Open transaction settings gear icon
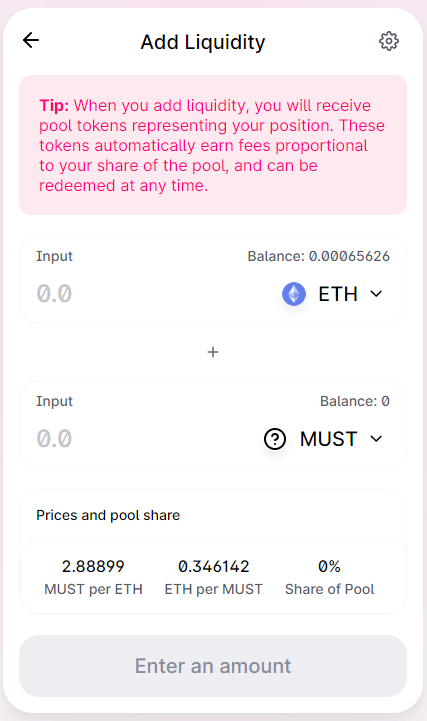 tap(389, 41)
